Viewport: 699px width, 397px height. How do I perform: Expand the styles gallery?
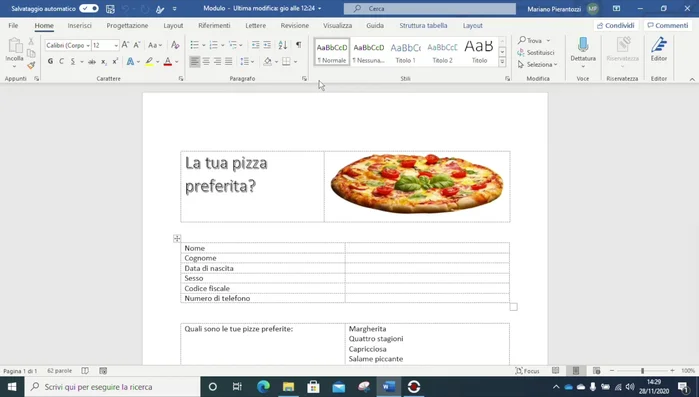pyautogui.click(x=502, y=61)
